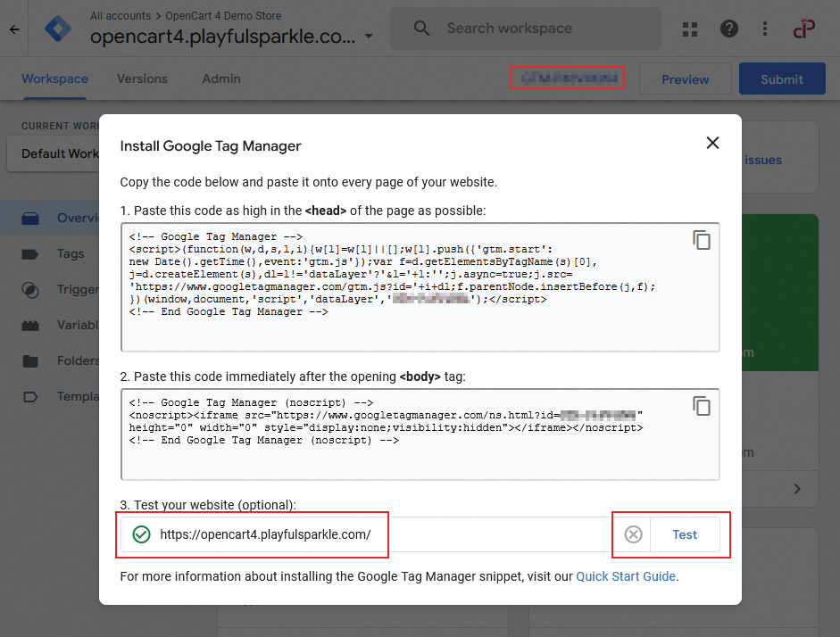Open the Default Workspace selector

pos(54,153)
